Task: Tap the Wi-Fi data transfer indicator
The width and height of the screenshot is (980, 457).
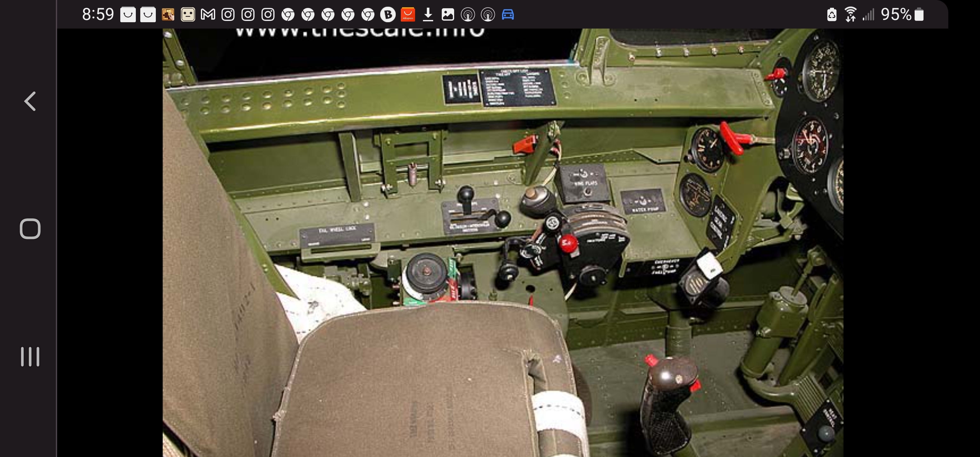Action: click(850, 15)
